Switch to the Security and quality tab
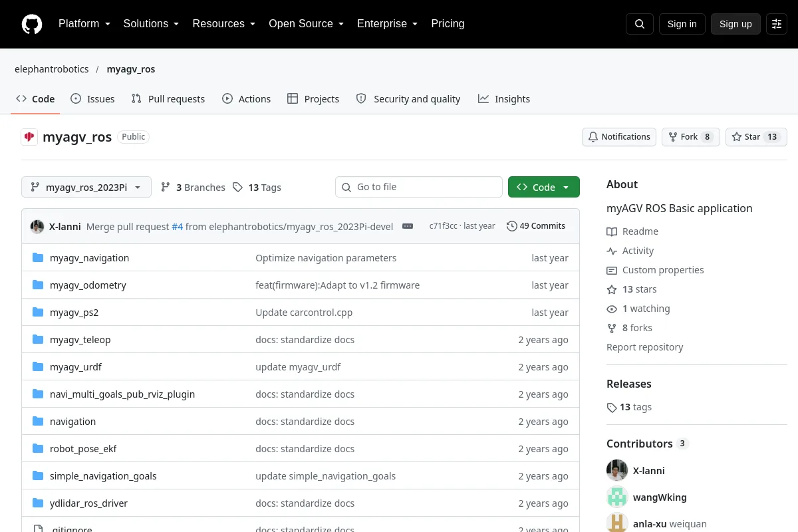 408,98
